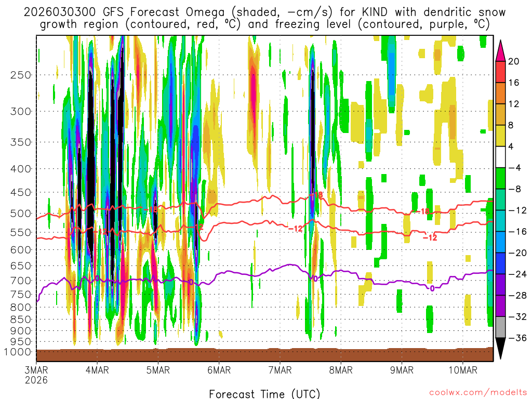Click the 550 pressure level label
Image resolution: width=532 pixels, height=399 pixels.
click(x=21, y=233)
